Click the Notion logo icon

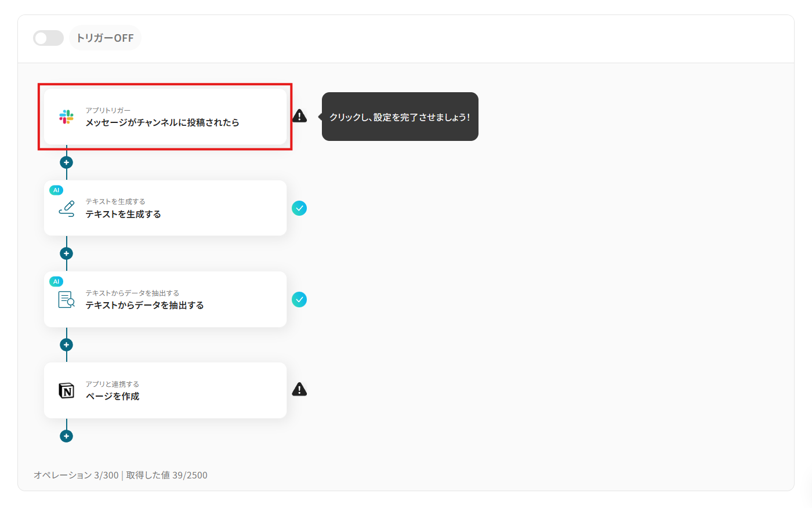pyautogui.click(x=67, y=390)
